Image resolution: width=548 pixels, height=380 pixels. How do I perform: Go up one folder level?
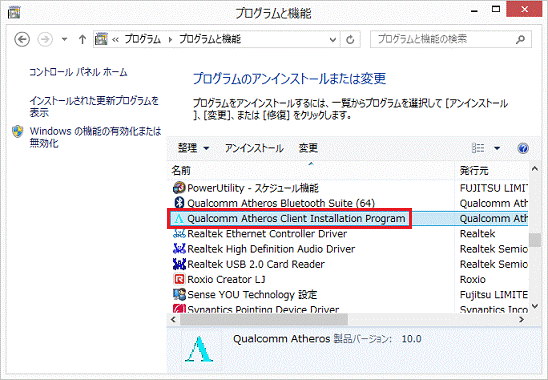(82, 39)
